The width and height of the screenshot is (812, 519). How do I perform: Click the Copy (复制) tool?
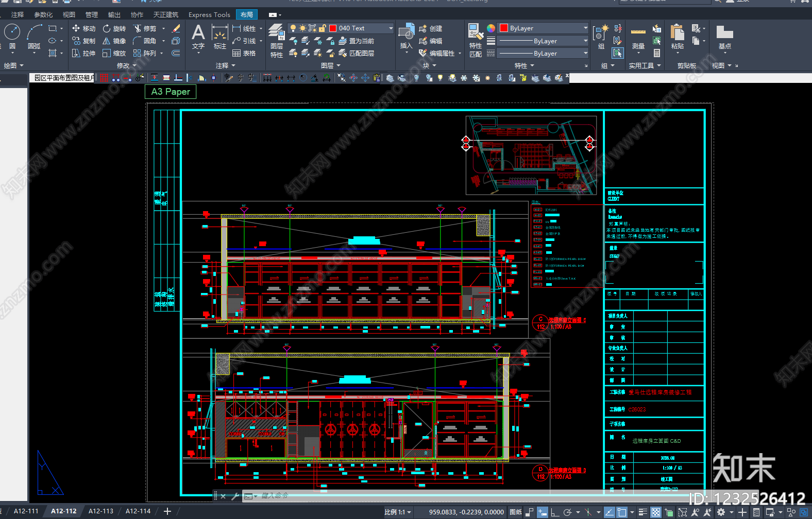pos(84,41)
